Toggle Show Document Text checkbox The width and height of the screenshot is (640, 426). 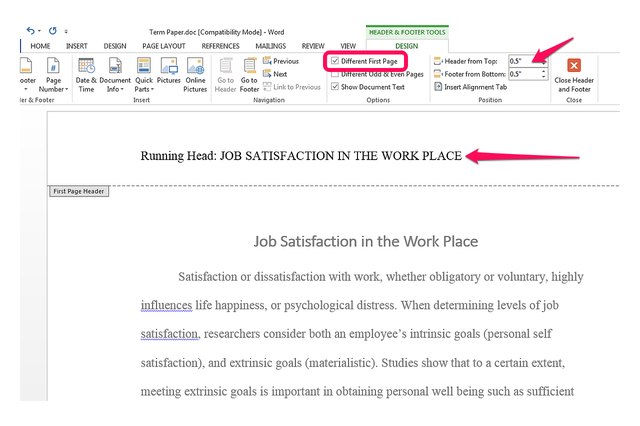click(335, 87)
